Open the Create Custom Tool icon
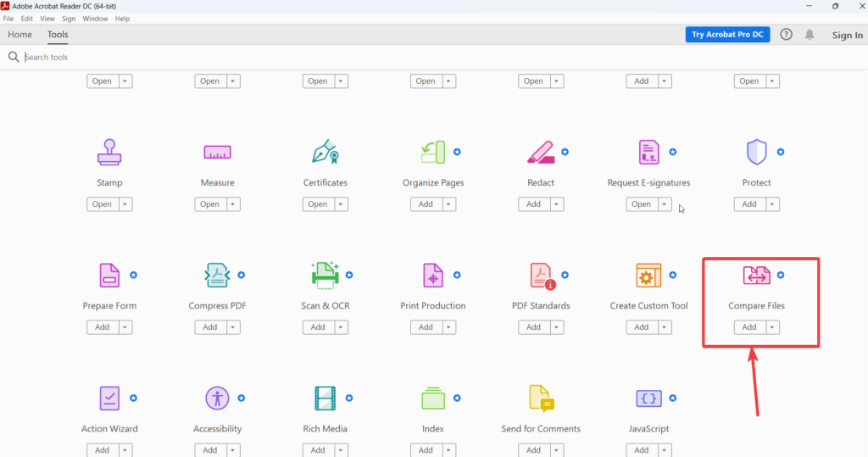Screen dimensions: 868x457 click(x=648, y=276)
